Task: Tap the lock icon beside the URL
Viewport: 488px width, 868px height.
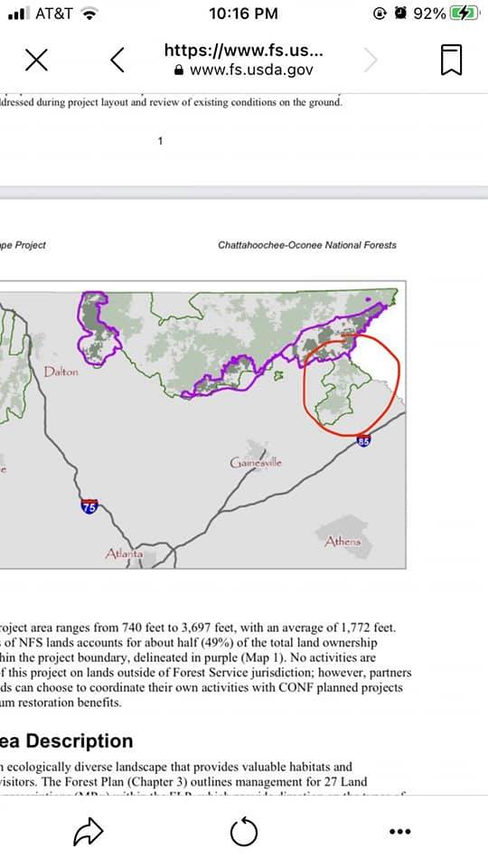Action: coord(179,70)
